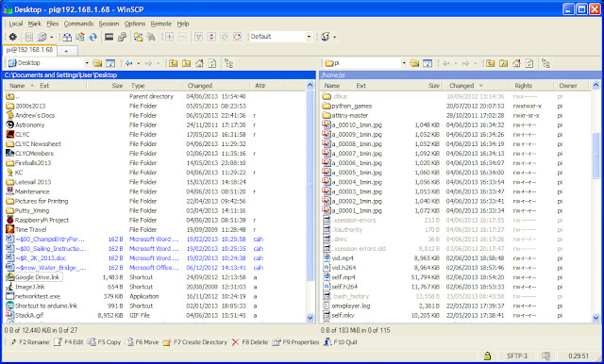Go to local root directory icon

(187, 63)
